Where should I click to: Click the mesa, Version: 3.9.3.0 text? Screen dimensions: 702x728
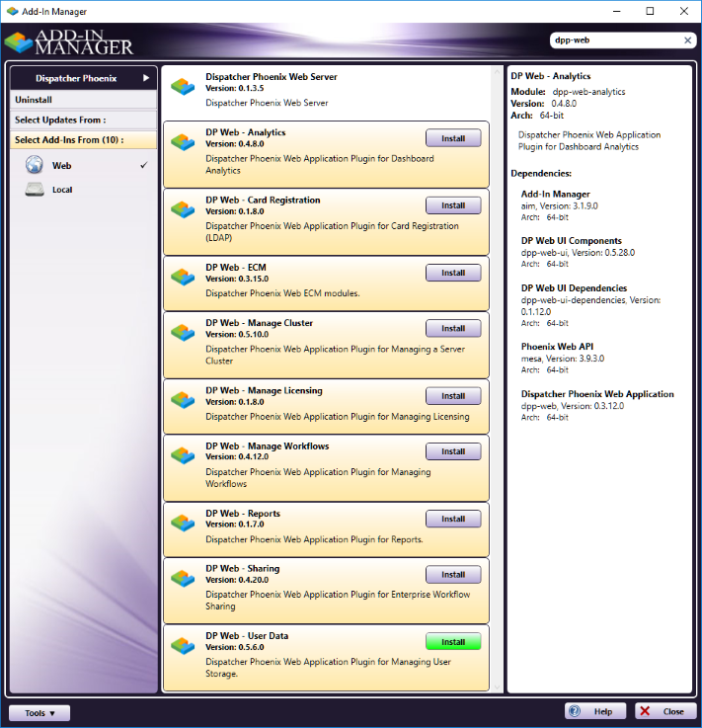563,359
